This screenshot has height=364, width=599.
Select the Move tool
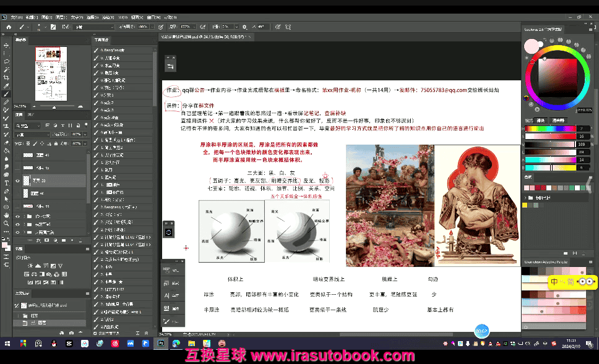point(6,45)
